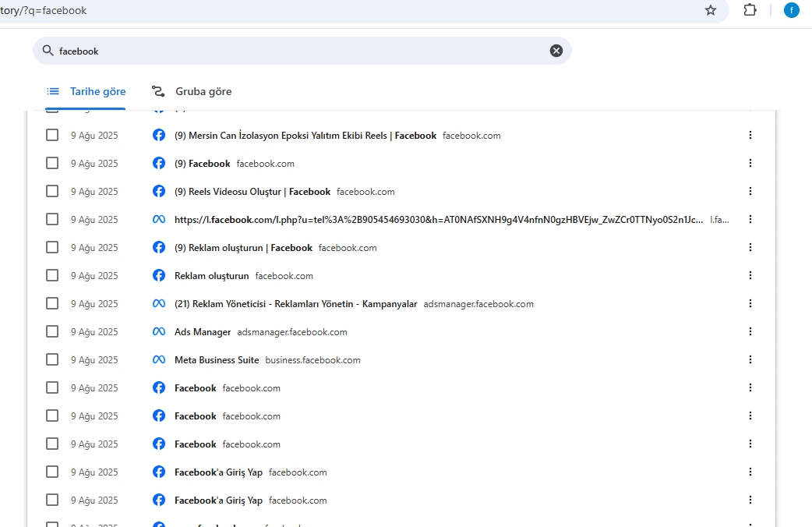This screenshot has width=812, height=527.
Task: Click business.facebook.com domain text
Action: pos(312,360)
